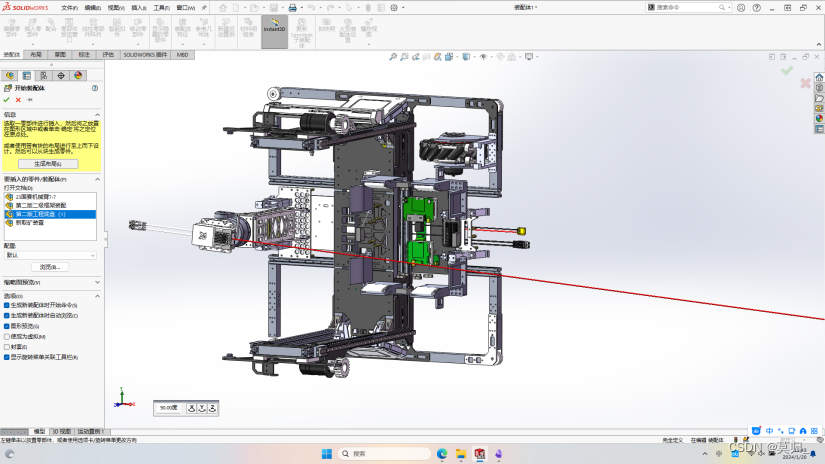
Task: Open the 工具 menu
Action: coord(162,8)
